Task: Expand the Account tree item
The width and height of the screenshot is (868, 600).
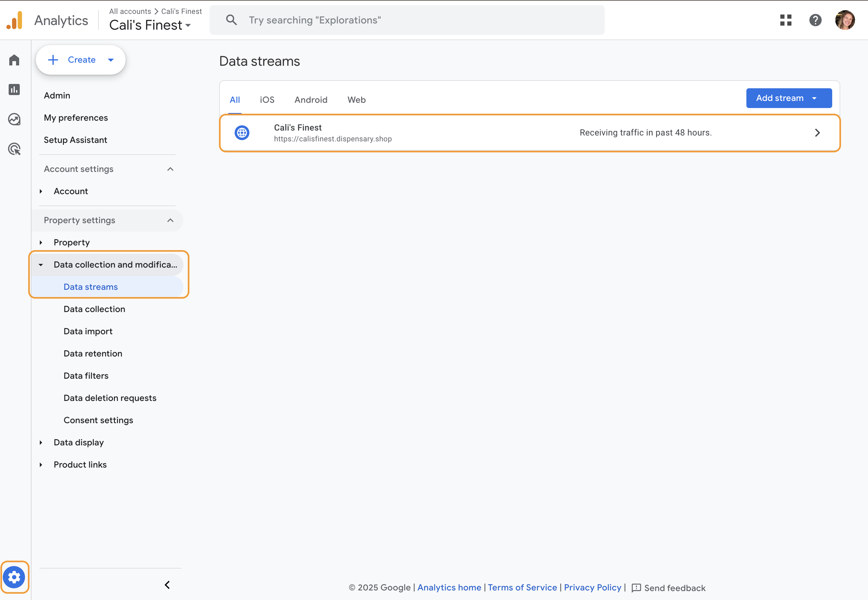Action: tap(41, 191)
